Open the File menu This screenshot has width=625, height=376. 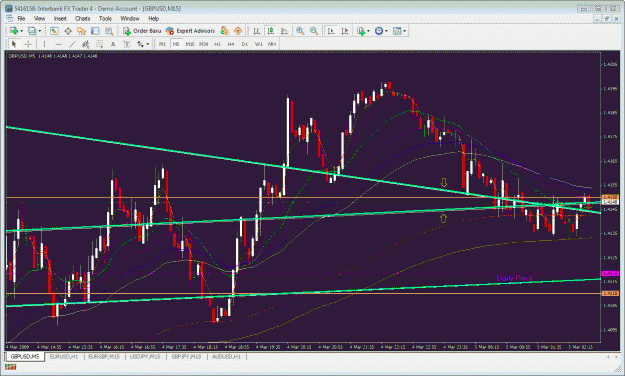[21, 19]
